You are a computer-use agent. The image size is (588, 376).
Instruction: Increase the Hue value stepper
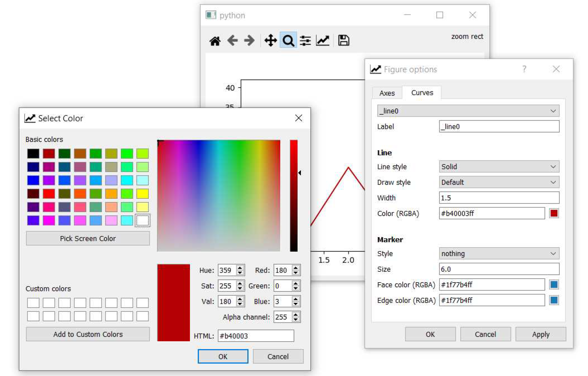tap(240, 268)
